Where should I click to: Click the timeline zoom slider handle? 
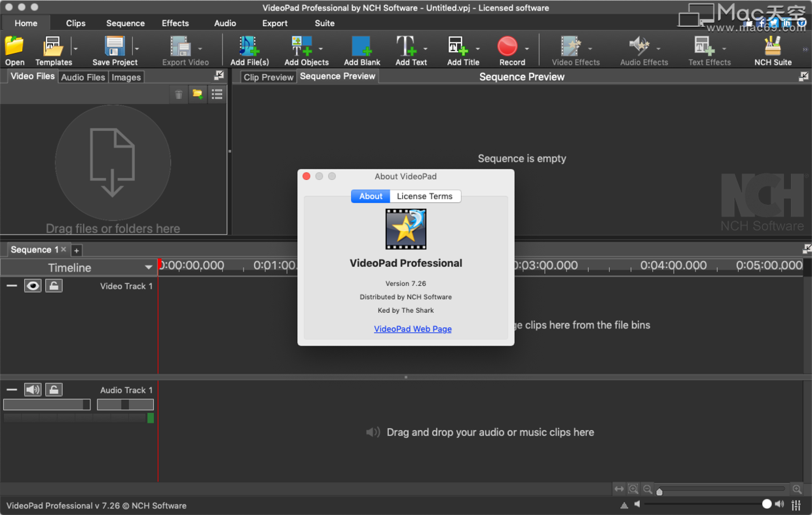coord(659,491)
